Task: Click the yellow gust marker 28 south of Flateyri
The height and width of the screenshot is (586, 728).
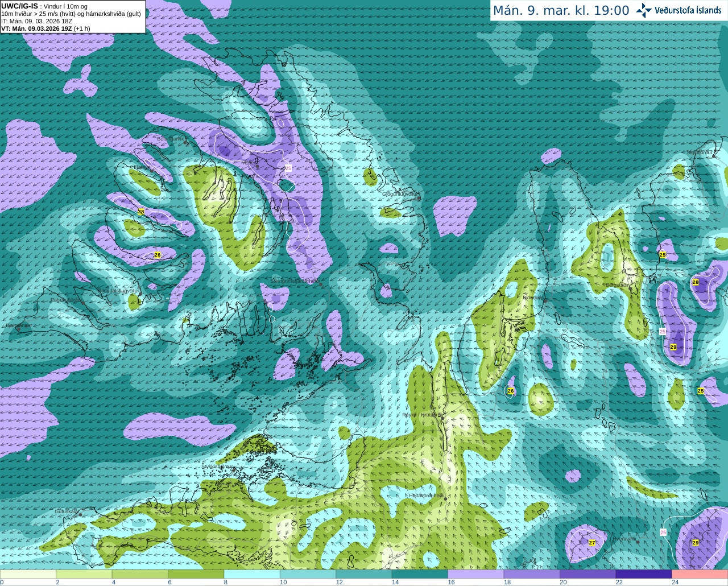Action: pyautogui.click(x=141, y=212)
